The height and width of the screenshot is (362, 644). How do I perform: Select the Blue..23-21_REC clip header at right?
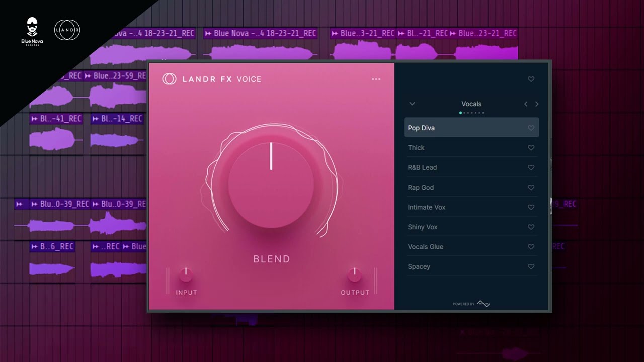coord(483,33)
